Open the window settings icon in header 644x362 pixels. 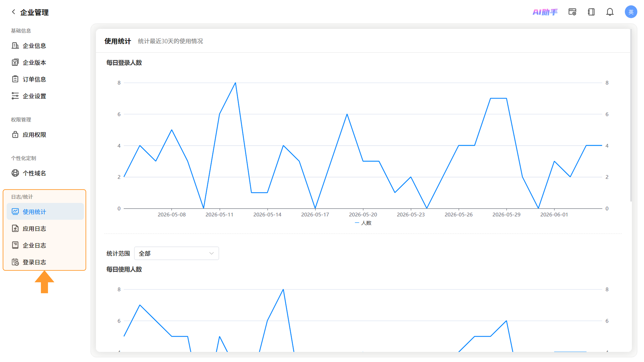[572, 12]
